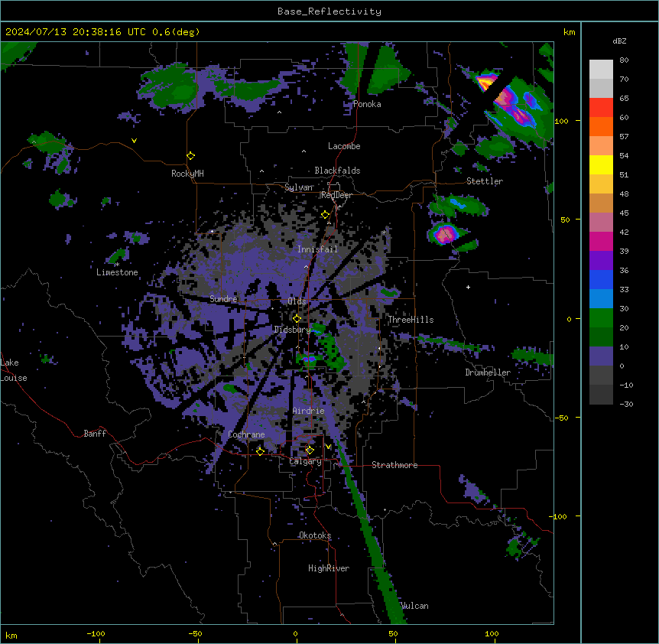Click the -50 tick on right axis
This screenshot has height=644, width=659.
(561, 418)
